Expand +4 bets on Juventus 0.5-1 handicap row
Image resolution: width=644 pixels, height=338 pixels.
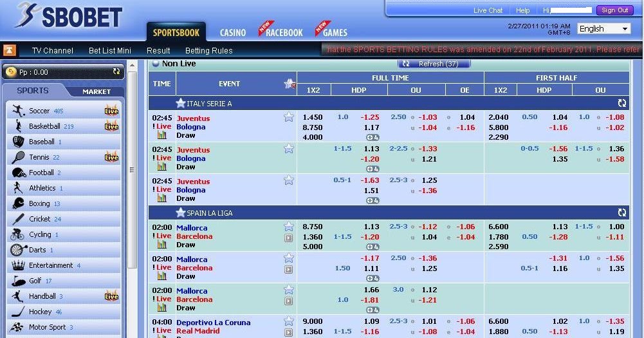(x=373, y=201)
